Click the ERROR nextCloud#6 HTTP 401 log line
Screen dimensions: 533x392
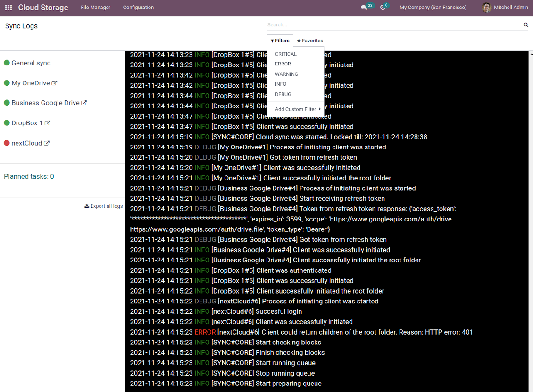301,332
